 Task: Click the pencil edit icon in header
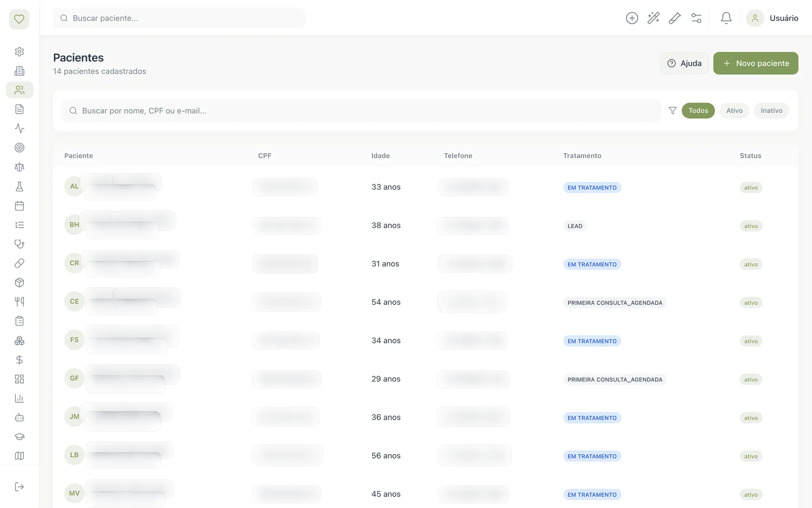[x=675, y=18]
